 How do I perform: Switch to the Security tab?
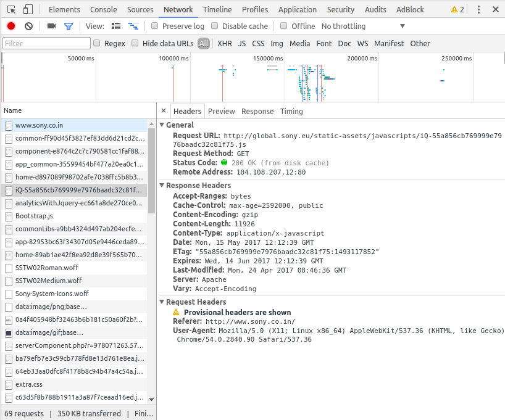pyautogui.click(x=341, y=10)
